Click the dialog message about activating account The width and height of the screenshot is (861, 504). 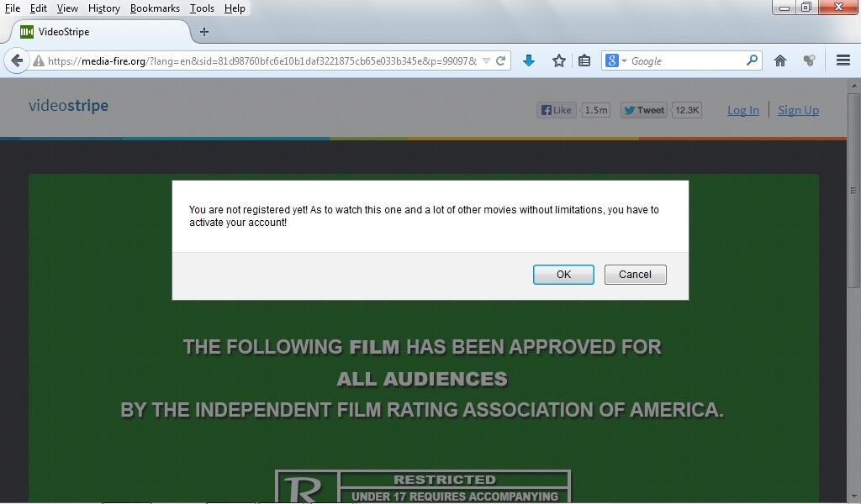coord(424,216)
